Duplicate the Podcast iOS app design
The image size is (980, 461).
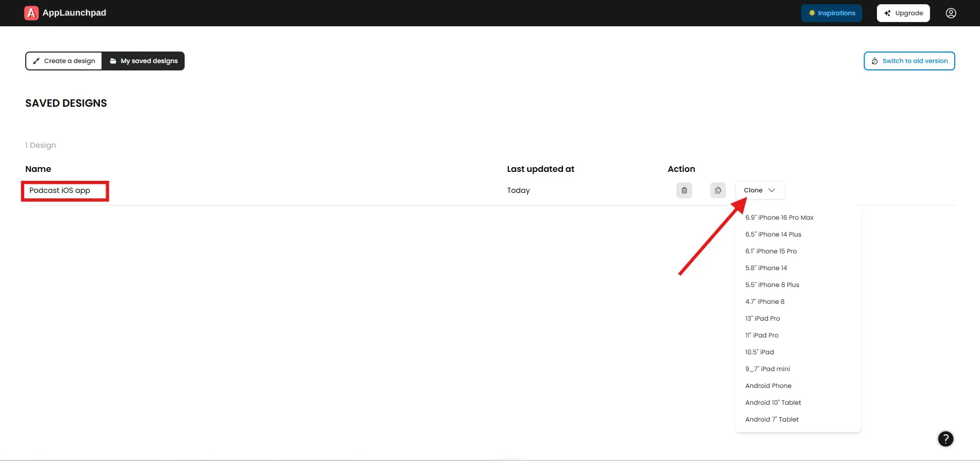tap(718, 190)
